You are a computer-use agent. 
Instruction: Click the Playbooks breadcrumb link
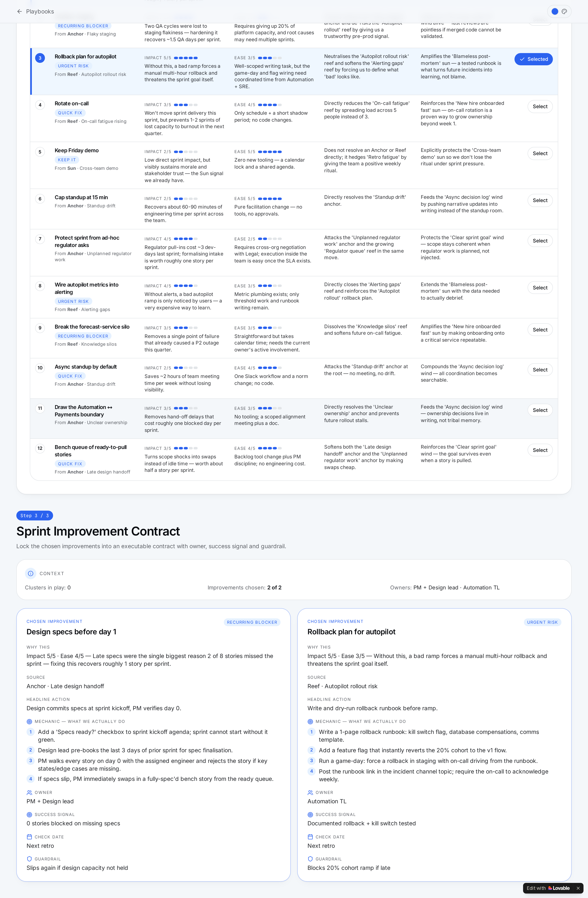(x=40, y=11)
